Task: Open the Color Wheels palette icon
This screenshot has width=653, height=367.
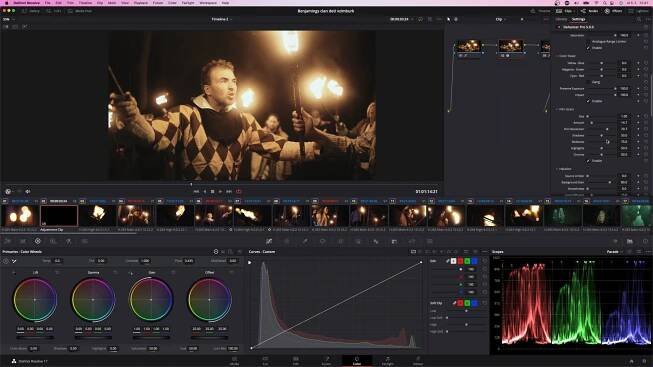Action: pyautogui.click(x=37, y=241)
